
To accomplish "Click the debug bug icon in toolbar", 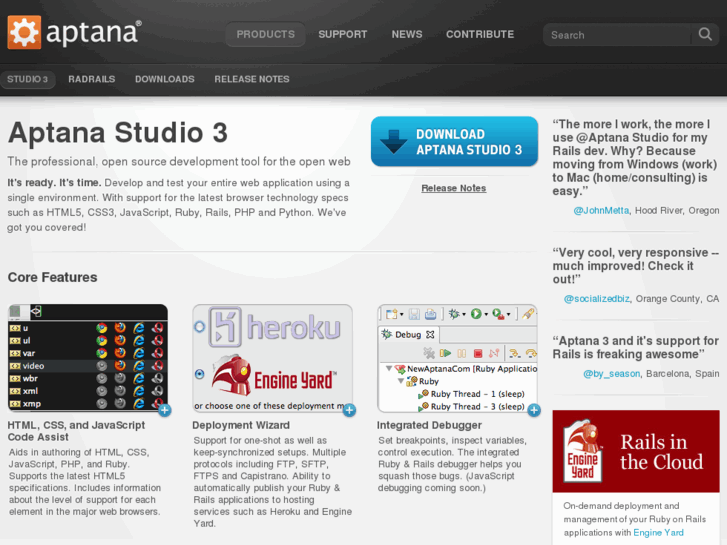I will tap(454, 314).
